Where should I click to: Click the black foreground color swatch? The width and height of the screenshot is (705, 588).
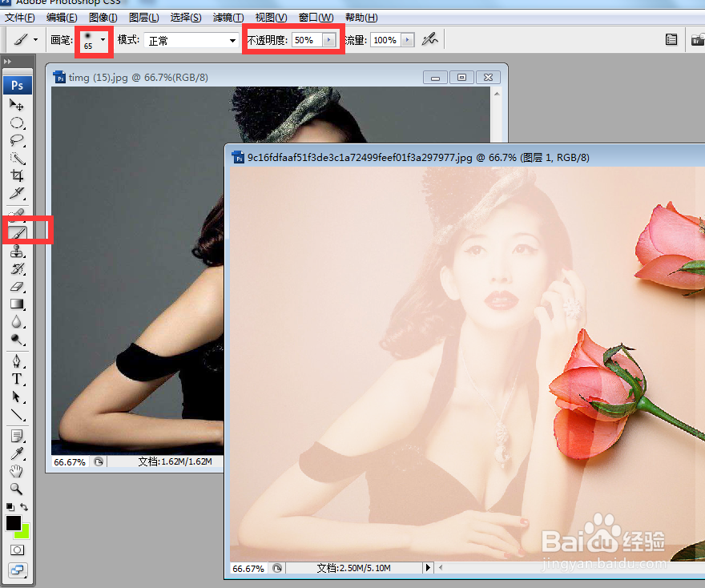pos(13,523)
